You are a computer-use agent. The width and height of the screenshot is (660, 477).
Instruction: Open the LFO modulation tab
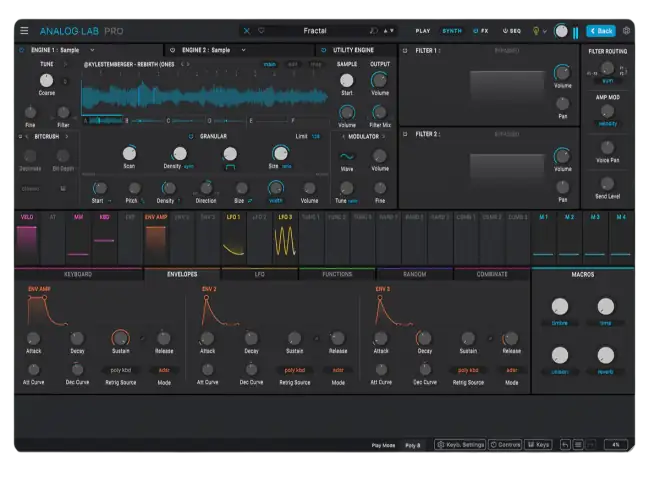tap(259, 274)
